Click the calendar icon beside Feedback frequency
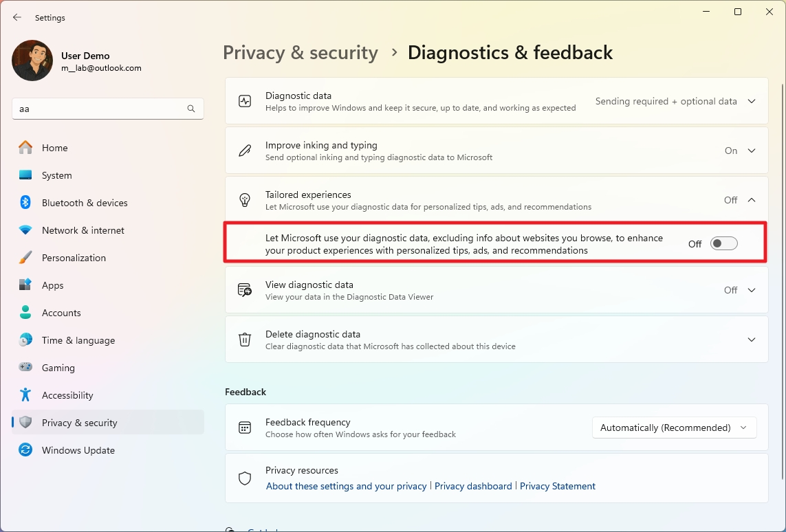Image resolution: width=786 pixels, height=532 pixels. coord(244,427)
